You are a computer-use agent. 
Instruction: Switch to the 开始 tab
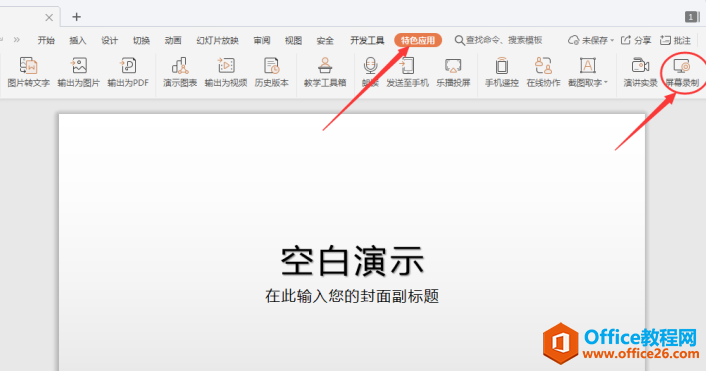(x=46, y=41)
